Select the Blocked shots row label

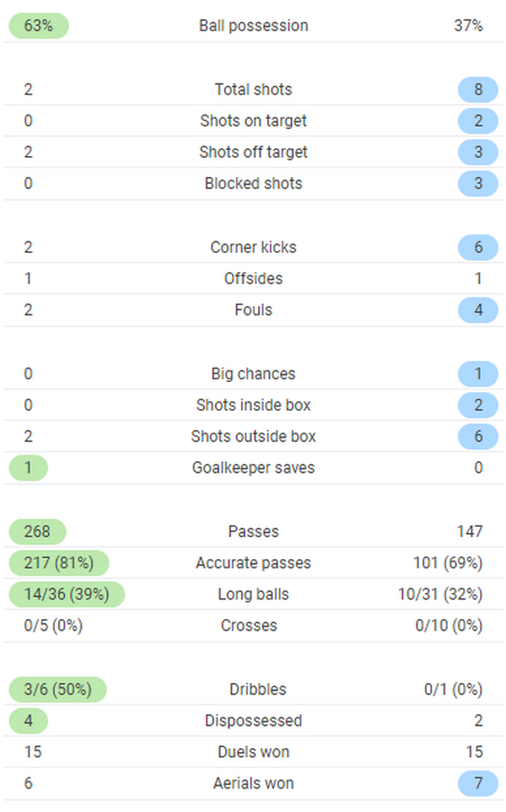click(x=253, y=184)
